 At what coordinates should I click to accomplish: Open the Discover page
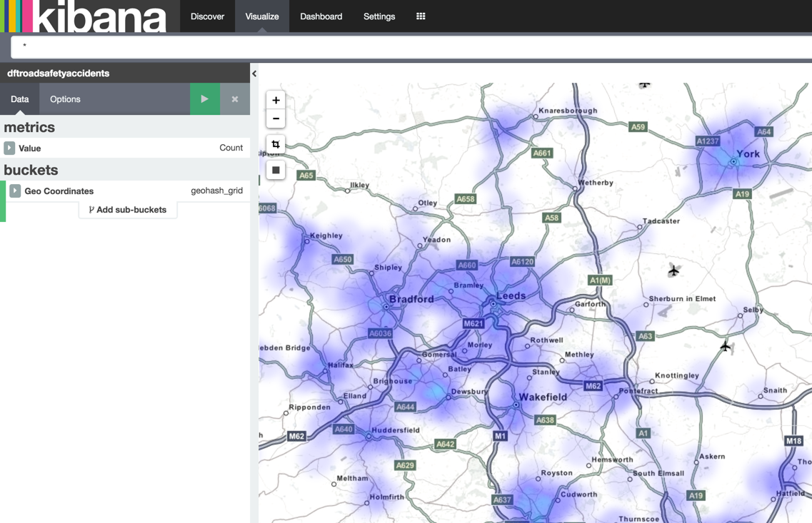click(x=207, y=16)
